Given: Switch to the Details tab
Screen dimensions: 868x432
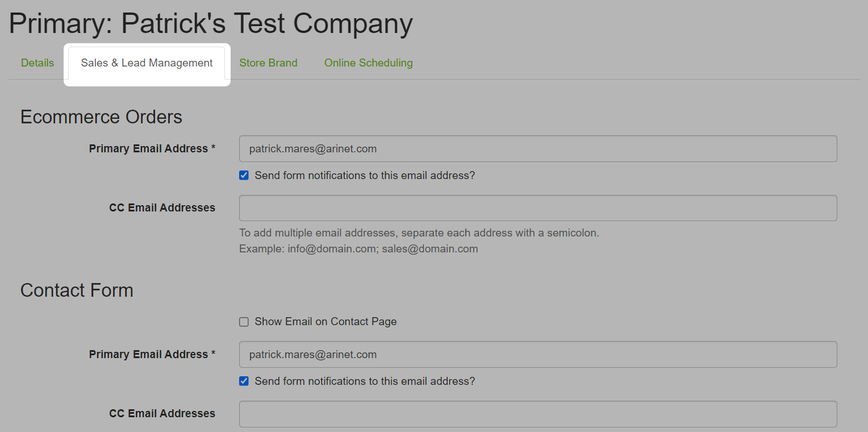Looking at the screenshot, I should 37,63.
